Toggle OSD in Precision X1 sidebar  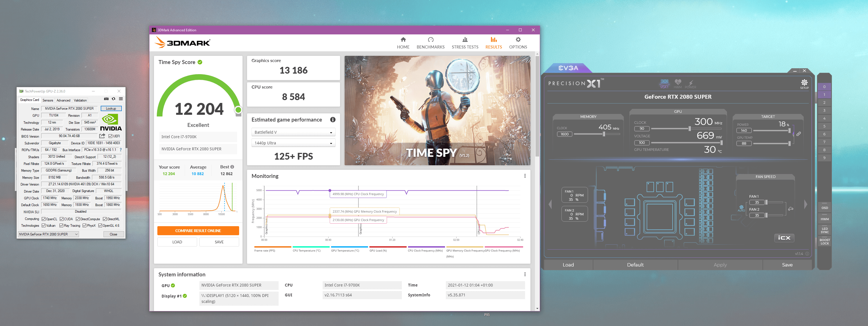824,208
